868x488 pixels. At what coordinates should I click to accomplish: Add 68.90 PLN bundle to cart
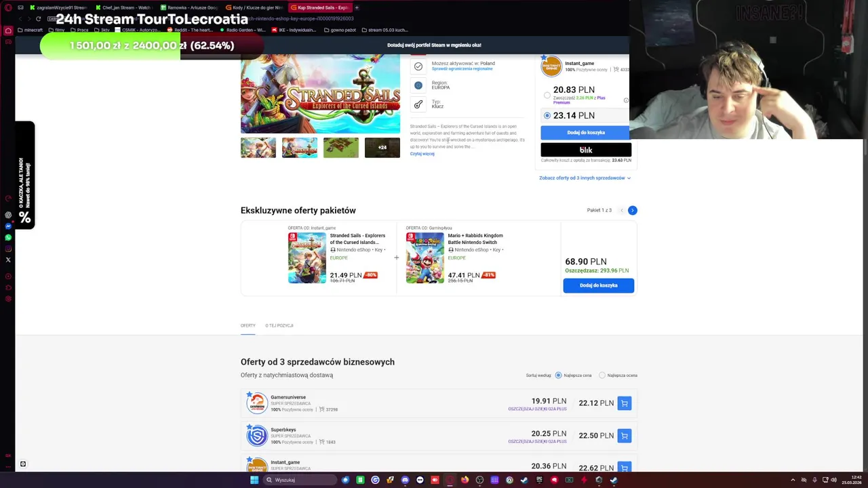coord(599,285)
